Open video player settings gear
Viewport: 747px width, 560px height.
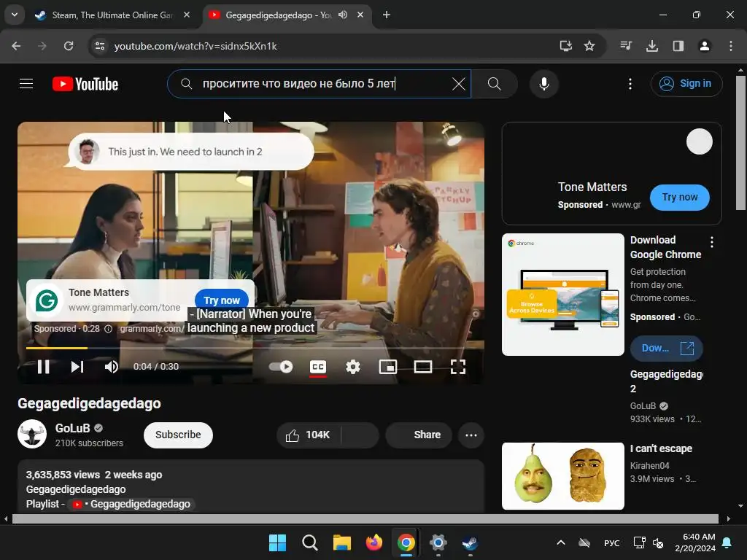pyautogui.click(x=353, y=367)
